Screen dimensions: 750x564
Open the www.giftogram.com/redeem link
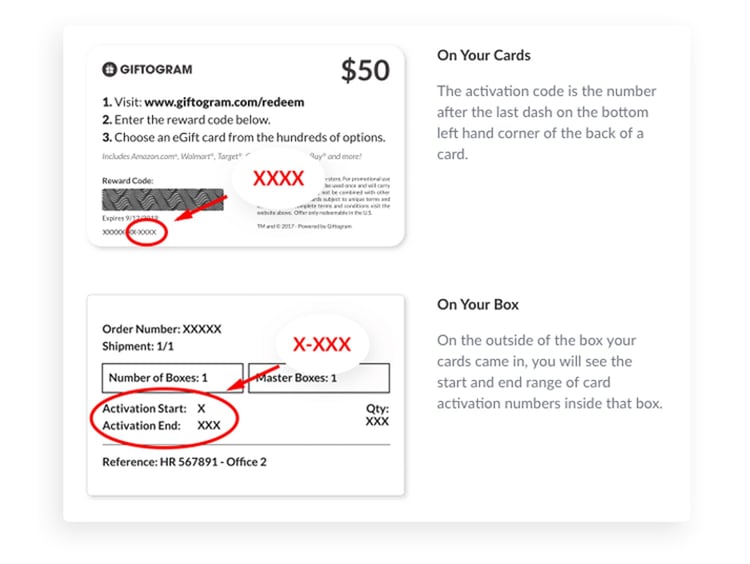click(x=224, y=102)
